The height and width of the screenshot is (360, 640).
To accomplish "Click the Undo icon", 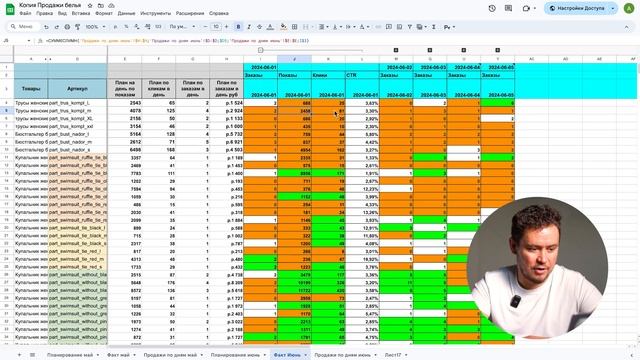I will point(46,27).
